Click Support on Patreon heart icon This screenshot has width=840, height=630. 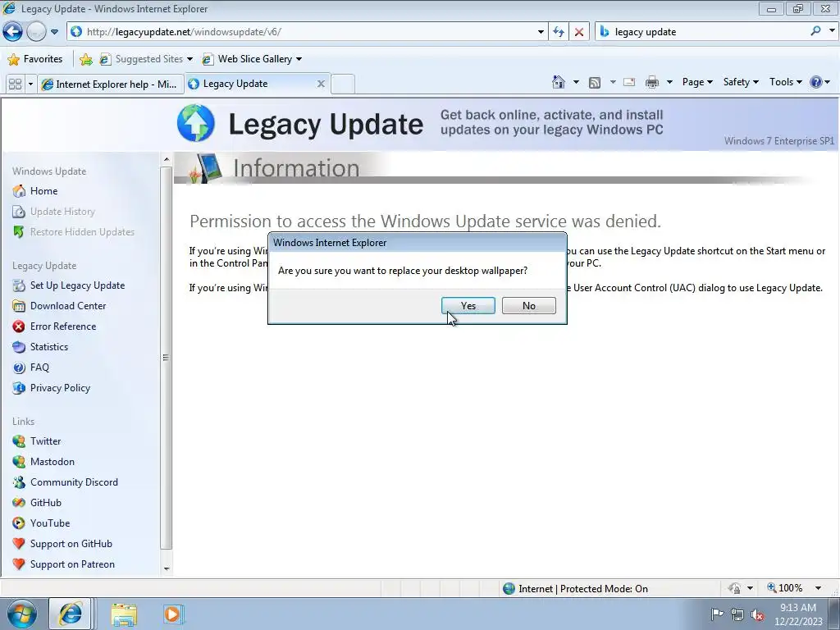[x=19, y=564]
